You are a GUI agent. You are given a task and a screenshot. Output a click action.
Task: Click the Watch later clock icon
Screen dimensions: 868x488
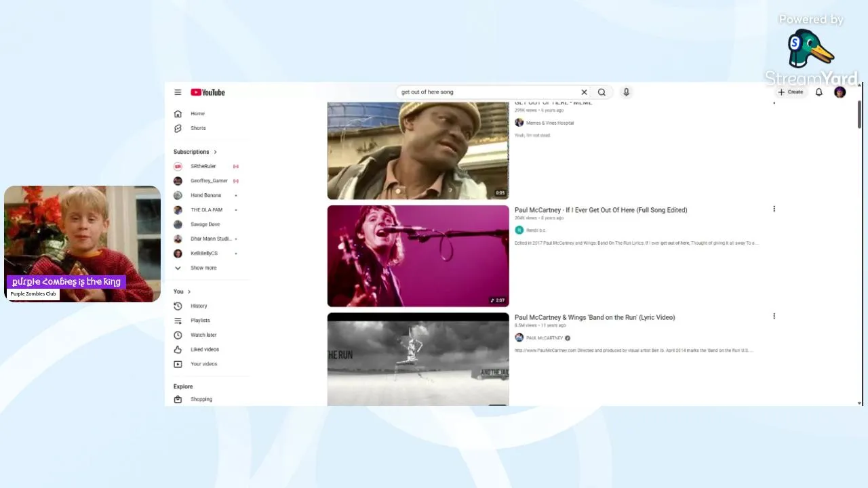[178, 335]
